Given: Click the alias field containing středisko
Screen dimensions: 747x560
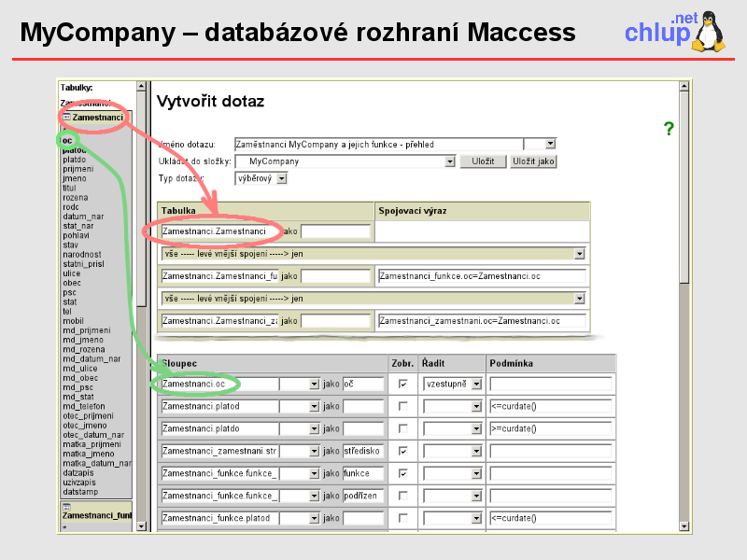Looking at the screenshot, I should (x=363, y=451).
